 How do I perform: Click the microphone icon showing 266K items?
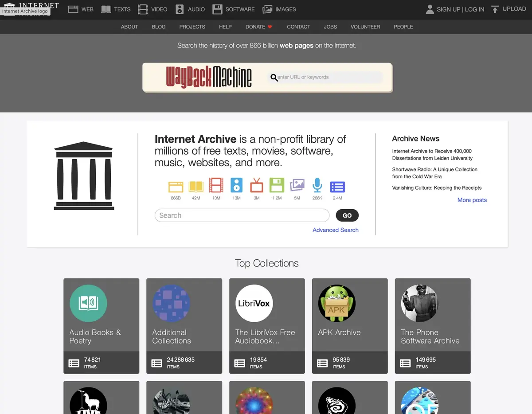point(317,186)
